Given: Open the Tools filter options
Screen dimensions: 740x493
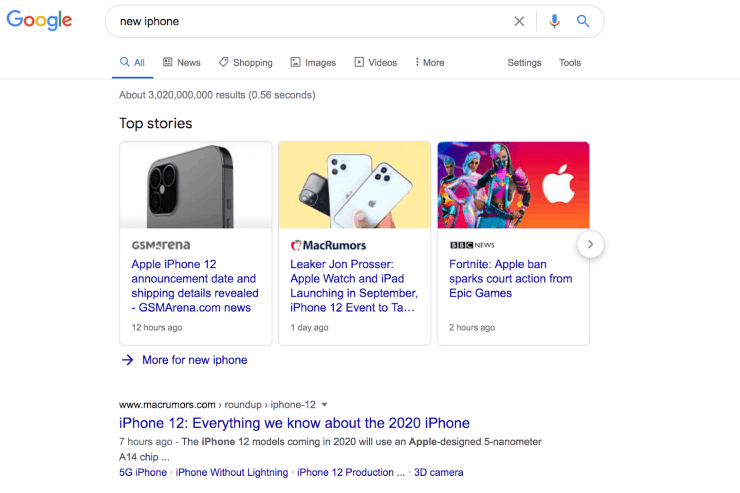Looking at the screenshot, I should pos(570,62).
